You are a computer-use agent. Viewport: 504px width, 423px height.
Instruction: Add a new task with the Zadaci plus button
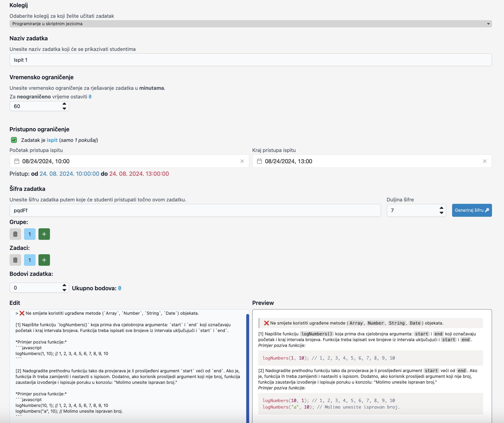click(44, 260)
